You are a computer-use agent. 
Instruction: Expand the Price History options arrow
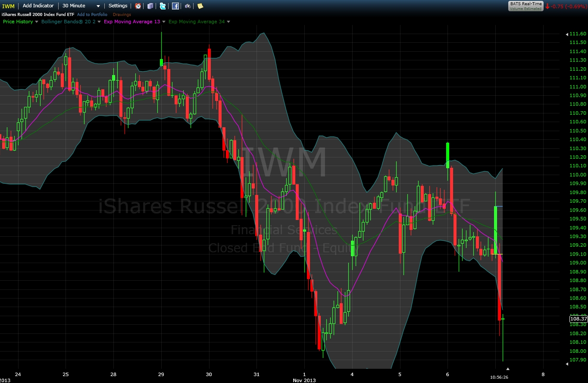[x=36, y=22]
